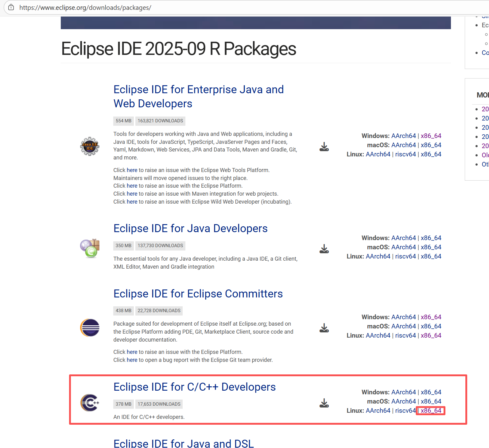Viewport: 489px width, 448px height.
Task: Download Enterprise Java Linux AArch64 build
Action: [378, 154]
